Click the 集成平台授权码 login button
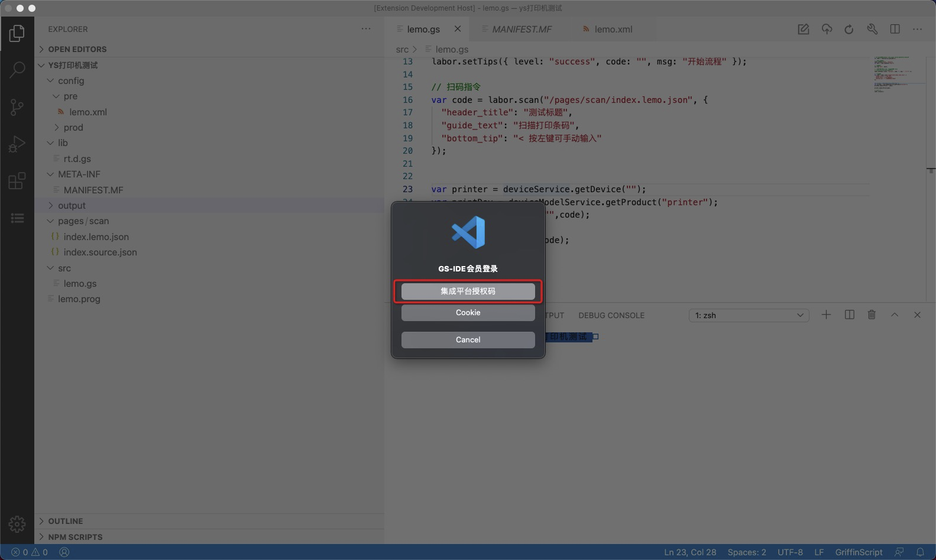The image size is (936, 560). tap(468, 291)
